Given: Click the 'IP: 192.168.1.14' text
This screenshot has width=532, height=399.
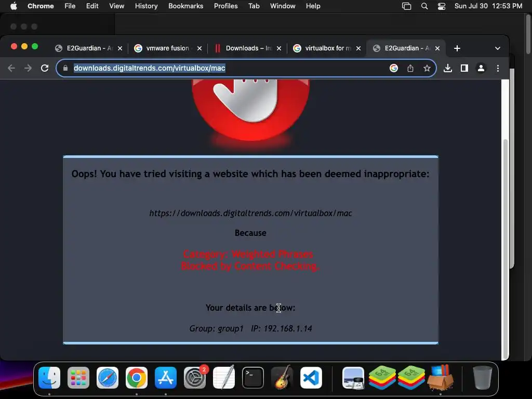Looking at the screenshot, I should (281, 328).
